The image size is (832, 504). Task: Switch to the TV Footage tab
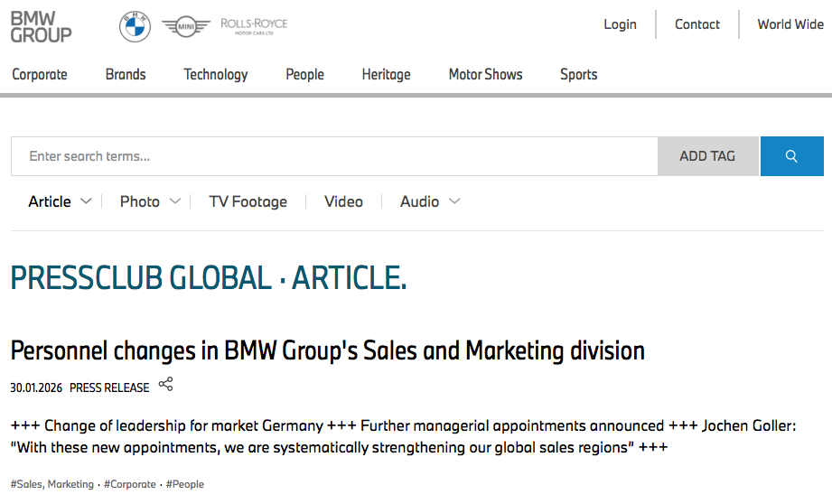point(248,201)
